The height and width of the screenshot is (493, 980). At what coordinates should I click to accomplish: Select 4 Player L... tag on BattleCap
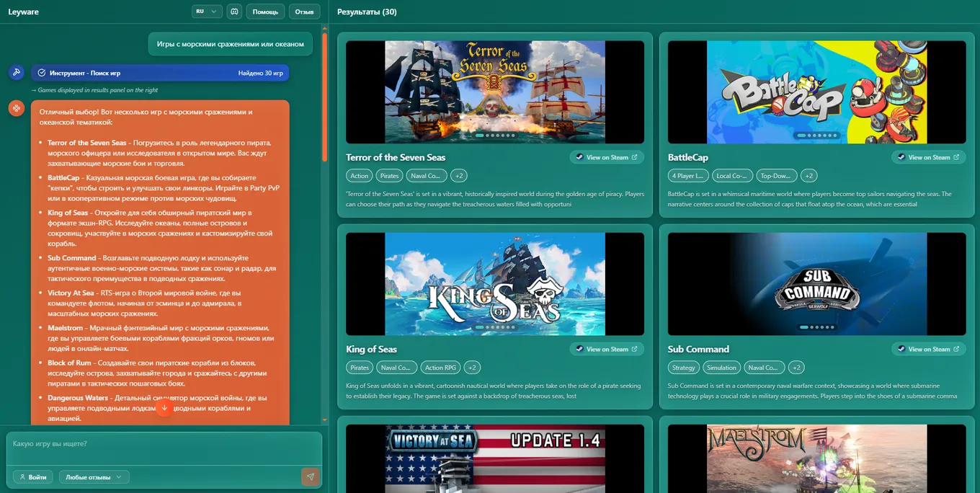point(688,176)
